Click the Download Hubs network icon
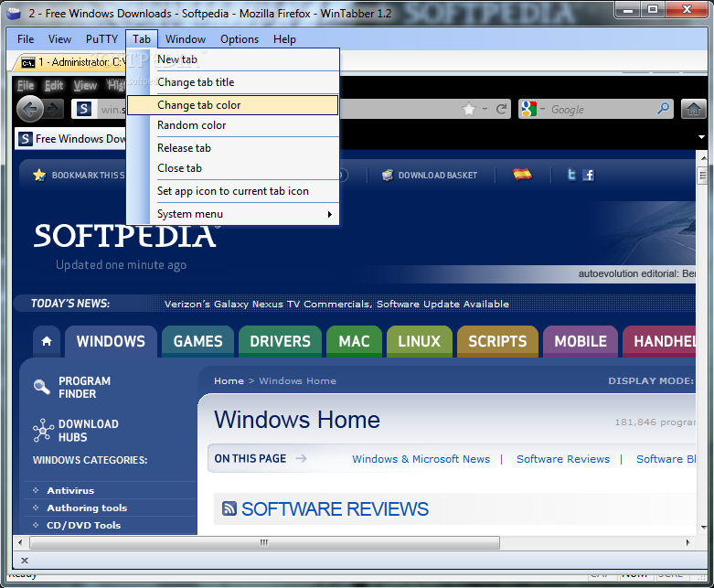The width and height of the screenshot is (714, 588). click(43, 430)
